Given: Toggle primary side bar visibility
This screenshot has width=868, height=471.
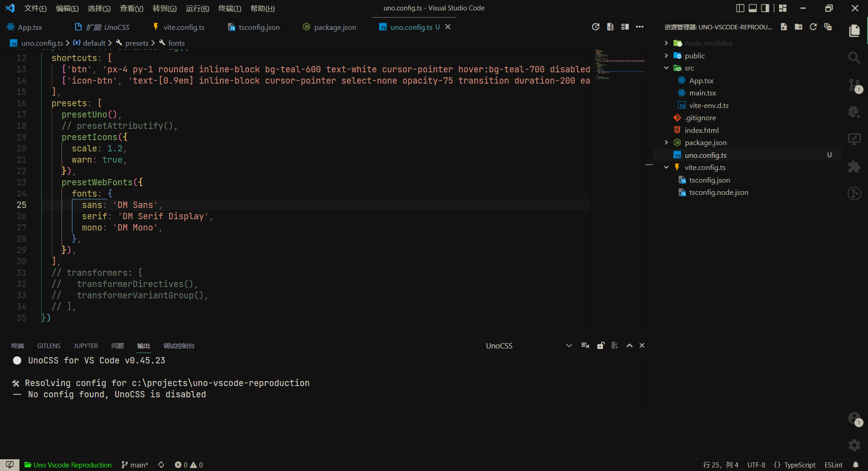Looking at the screenshot, I should tap(740, 8).
